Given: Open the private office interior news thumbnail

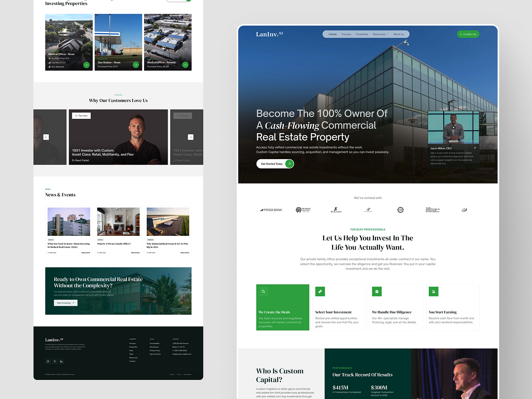Looking at the screenshot, I should point(118,222).
